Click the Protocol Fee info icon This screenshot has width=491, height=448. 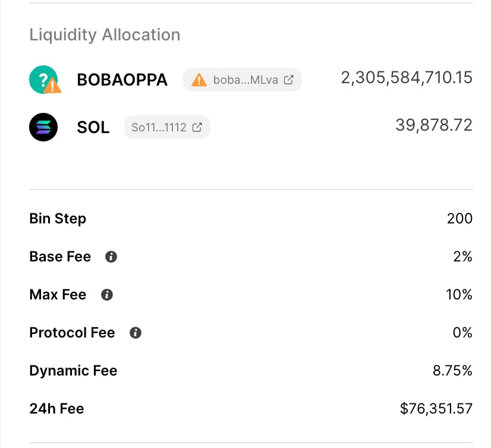tap(136, 333)
